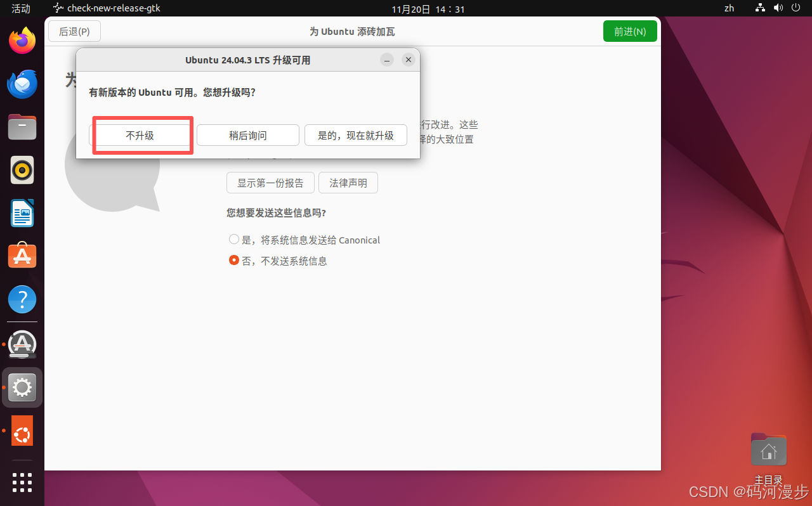Close the upgrade available dialog

coord(409,60)
